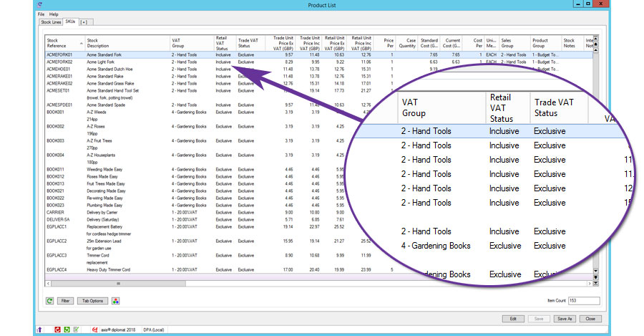644x336 pixels.
Task: Click the Case Quantity column header
Action: point(407,43)
